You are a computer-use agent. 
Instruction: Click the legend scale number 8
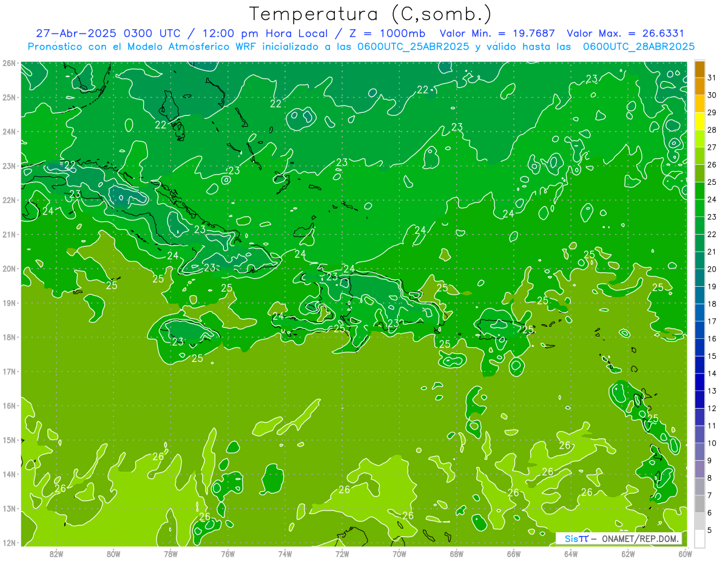[710, 478]
